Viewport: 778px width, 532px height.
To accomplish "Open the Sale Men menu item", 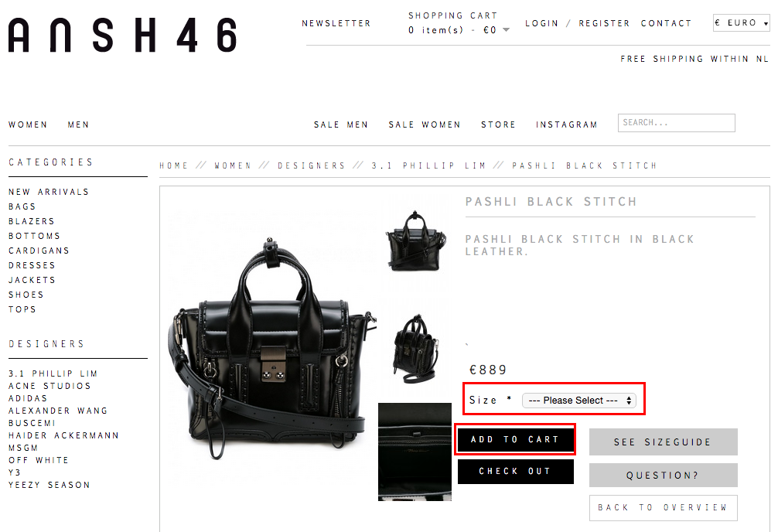I will (341, 124).
